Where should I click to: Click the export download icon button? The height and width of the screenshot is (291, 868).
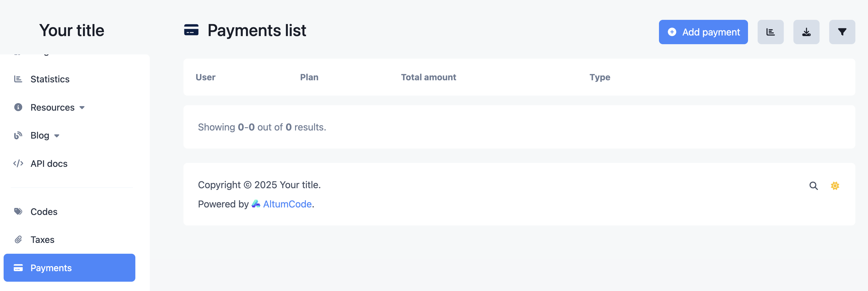pos(806,32)
